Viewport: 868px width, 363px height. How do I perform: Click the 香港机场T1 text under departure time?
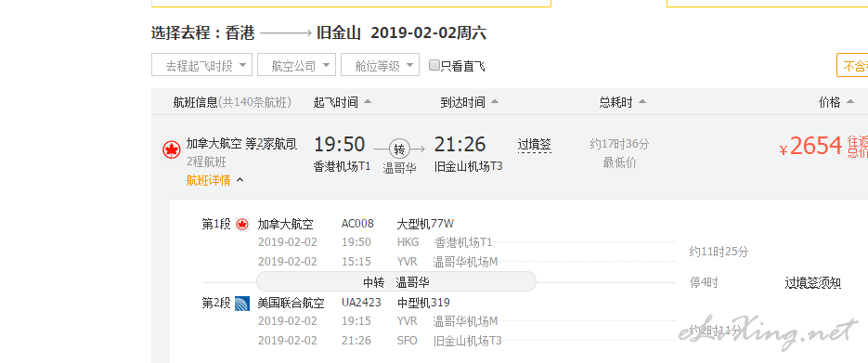coord(343,166)
